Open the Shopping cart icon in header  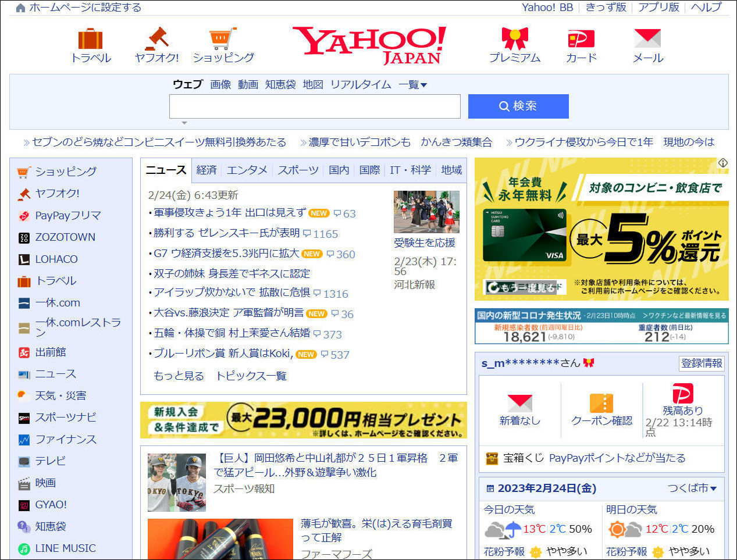click(223, 39)
